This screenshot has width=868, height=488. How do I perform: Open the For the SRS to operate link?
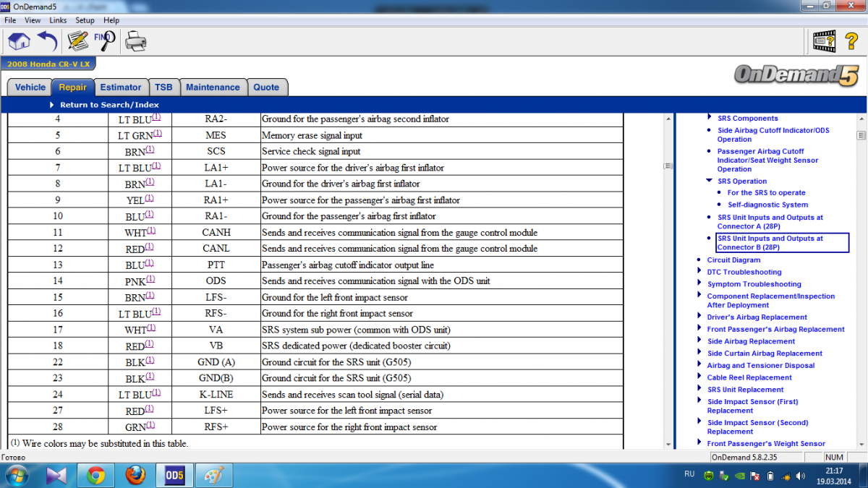click(766, 193)
